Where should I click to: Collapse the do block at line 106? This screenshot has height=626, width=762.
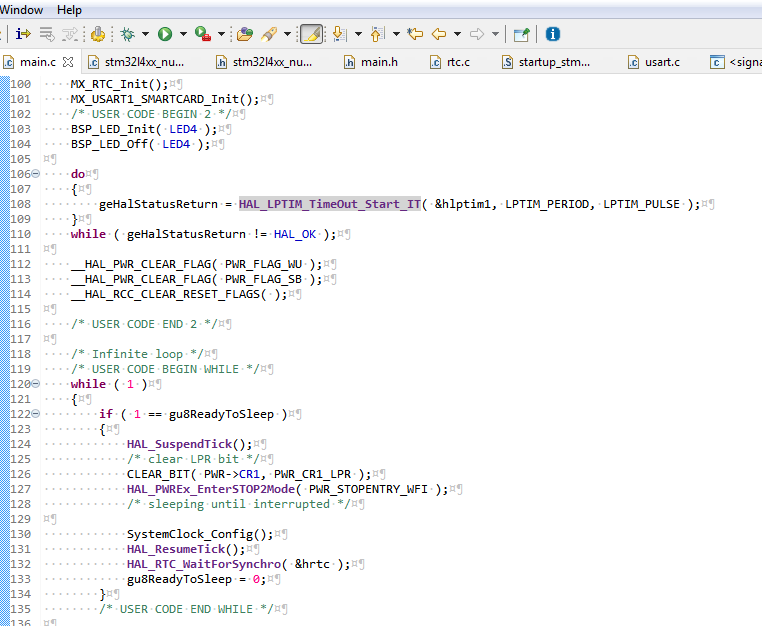tap(35, 174)
